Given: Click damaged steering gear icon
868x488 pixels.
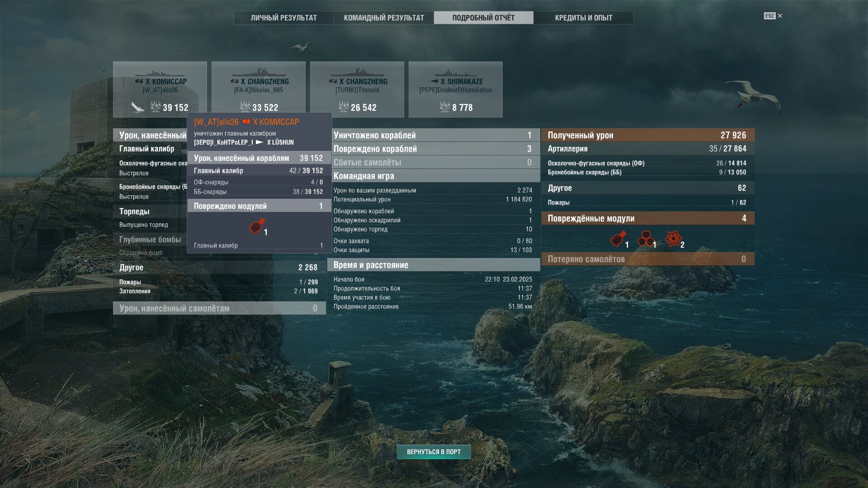Looking at the screenshot, I should (673, 239).
